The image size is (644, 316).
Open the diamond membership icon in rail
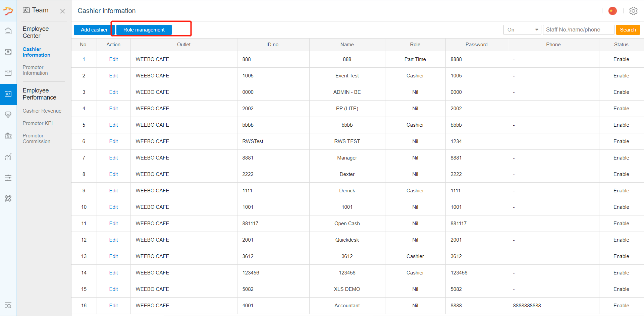point(8,115)
